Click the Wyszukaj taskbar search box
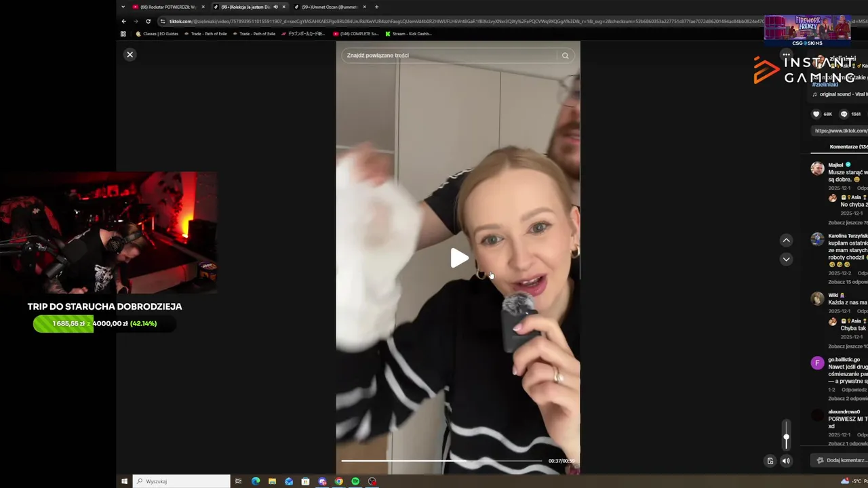This screenshot has width=868, height=488. (x=181, y=481)
